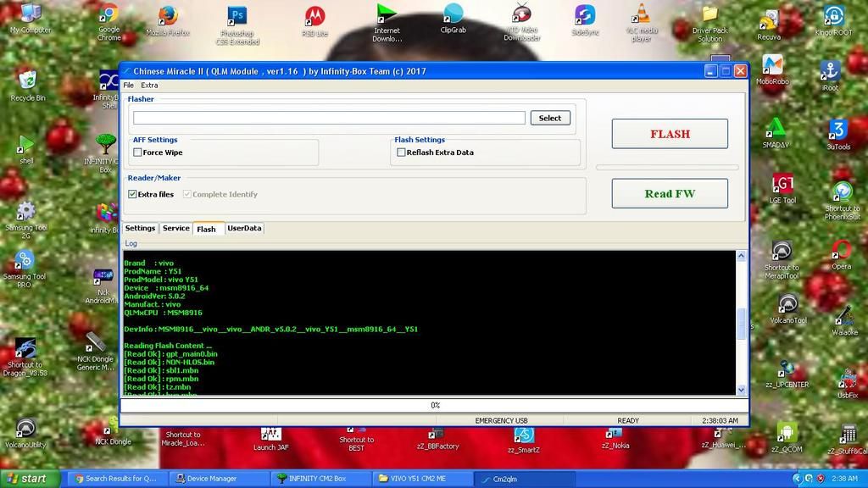Toggle the Complete Identify checkbox

(187, 194)
